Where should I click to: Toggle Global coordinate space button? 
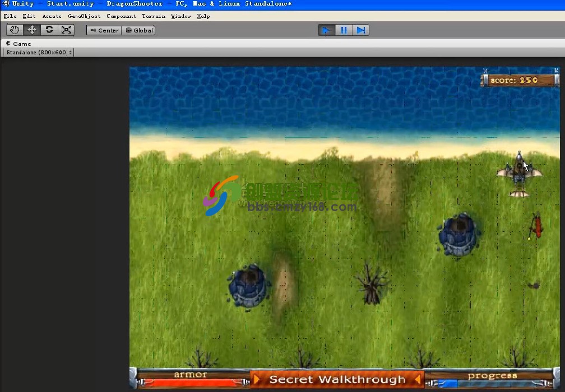coord(139,31)
